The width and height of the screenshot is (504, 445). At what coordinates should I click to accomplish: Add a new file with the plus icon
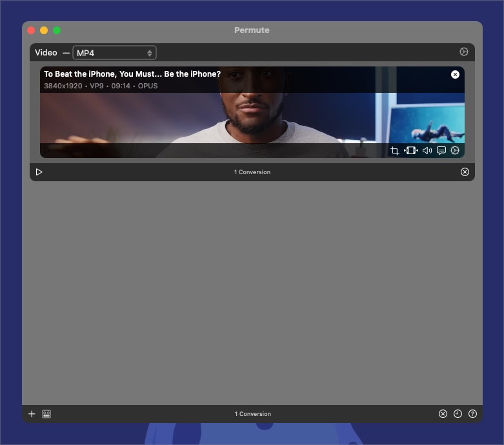click(32, 414)
